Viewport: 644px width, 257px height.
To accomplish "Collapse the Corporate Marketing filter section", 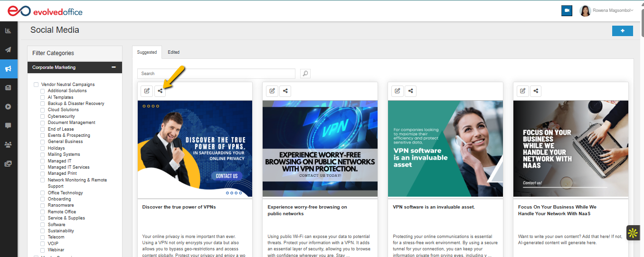I will [x=114, y=67].
